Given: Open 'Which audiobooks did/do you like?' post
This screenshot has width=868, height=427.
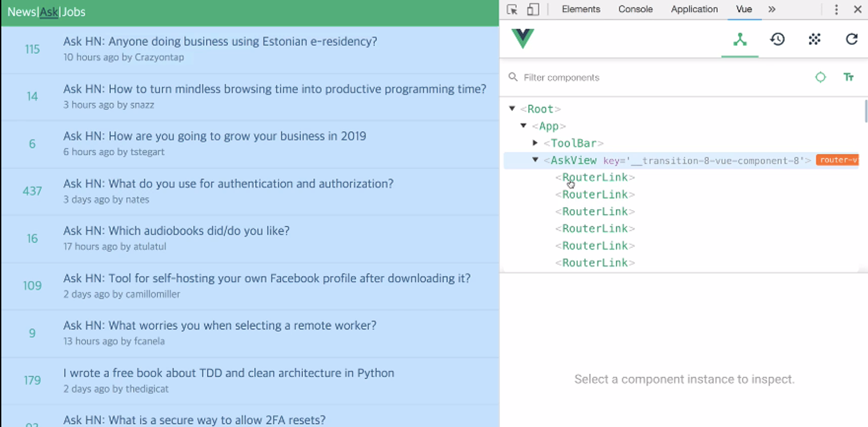Looking at the screenshot, I should click(176, 231).
